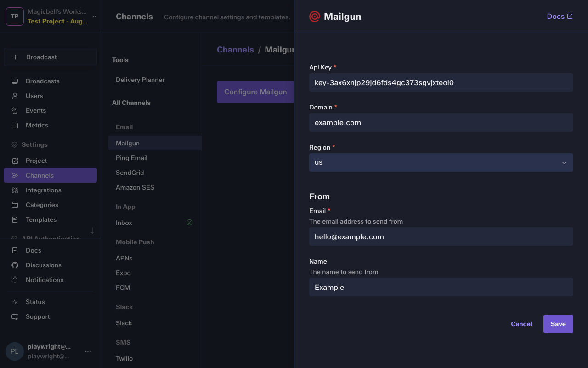Select Slack channel entry
Screen dimensions: 588x368
(155, 323)
